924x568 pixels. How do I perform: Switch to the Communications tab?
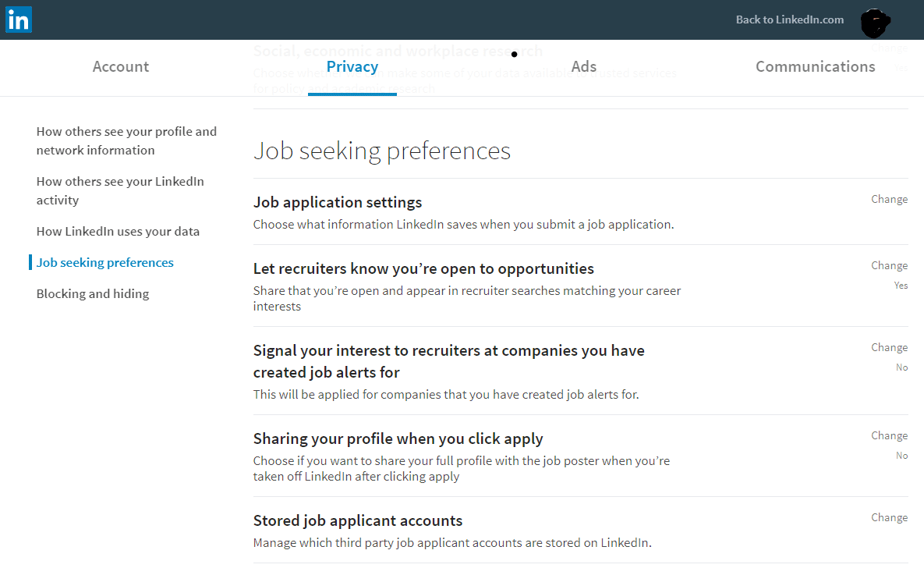816,66
